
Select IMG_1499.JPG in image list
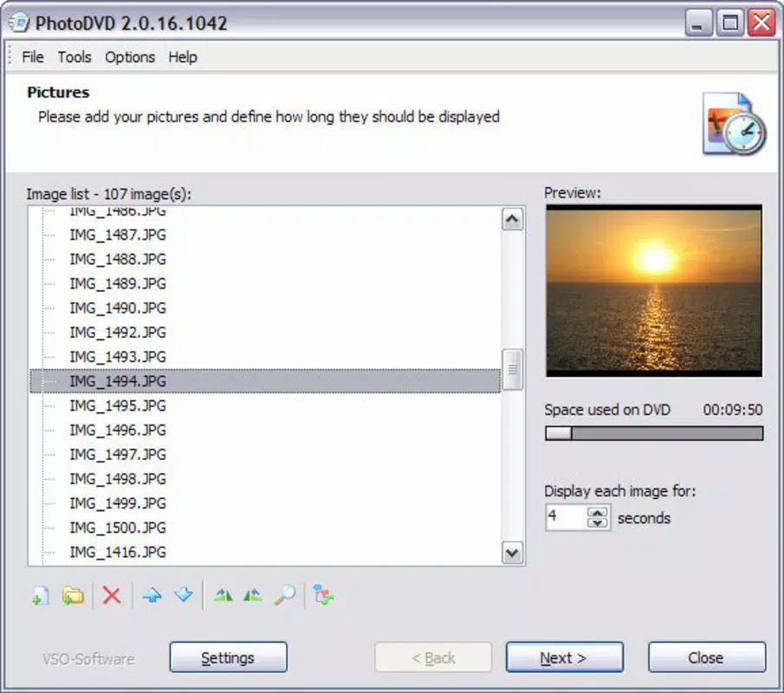tap(118, 503)
